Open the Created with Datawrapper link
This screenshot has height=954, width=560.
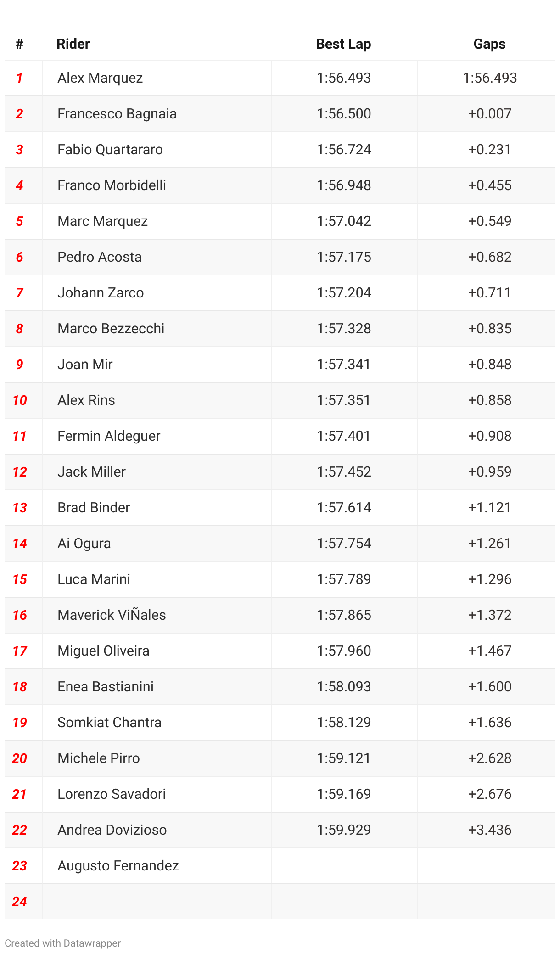[x=63, y=943]
